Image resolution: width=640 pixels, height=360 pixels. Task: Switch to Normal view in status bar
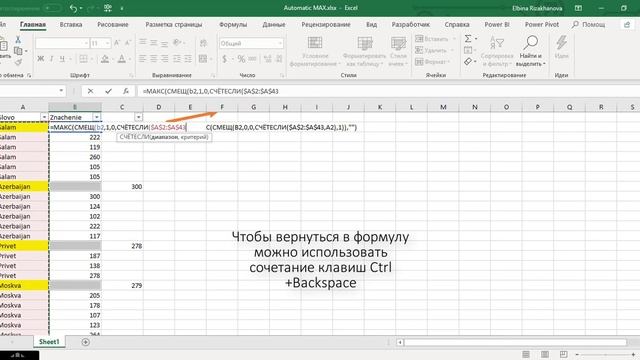tap(526, 354)
